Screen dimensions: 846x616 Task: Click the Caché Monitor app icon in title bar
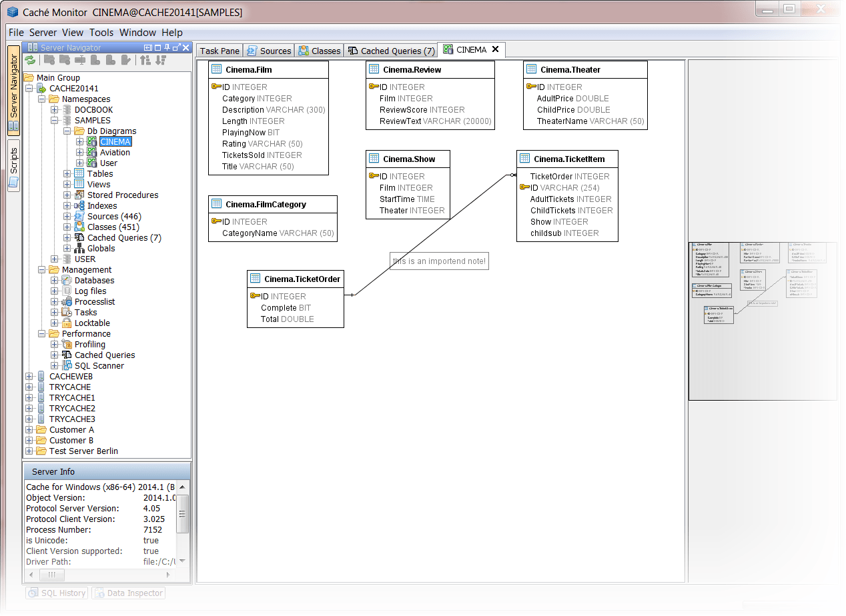13,13
